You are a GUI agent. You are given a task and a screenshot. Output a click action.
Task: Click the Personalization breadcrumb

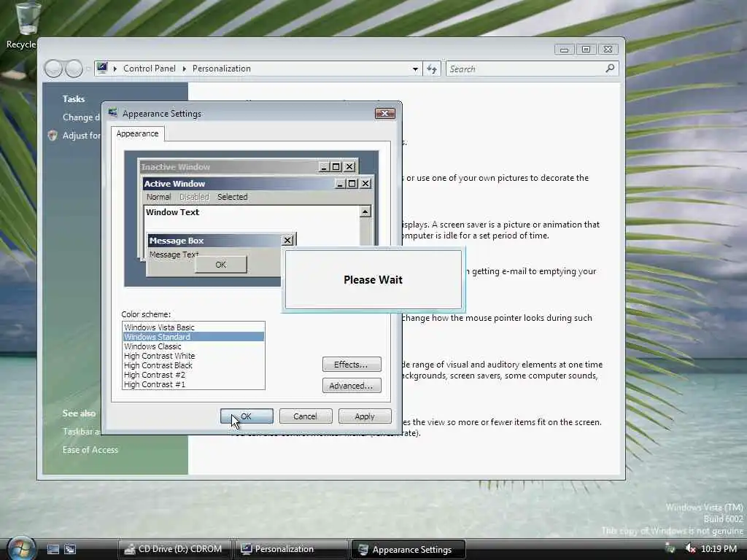click(x=222, y=69)
